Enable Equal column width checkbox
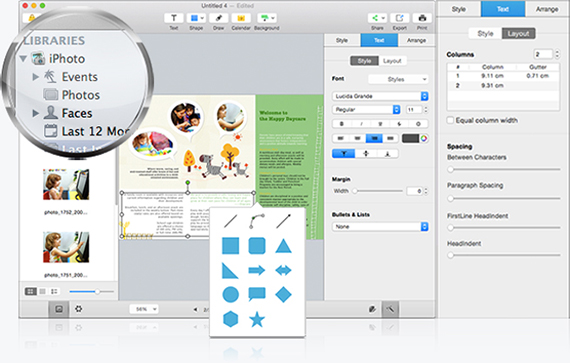Image resolution: width=570 pixels, height=363 pixels. click(x=450, y=120)
